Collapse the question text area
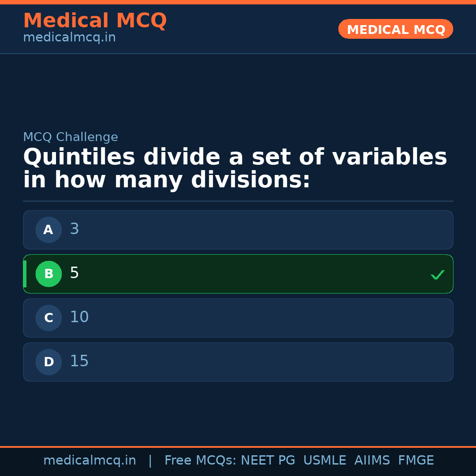This screenshot has height=476, width=476. tap(235, 167)
